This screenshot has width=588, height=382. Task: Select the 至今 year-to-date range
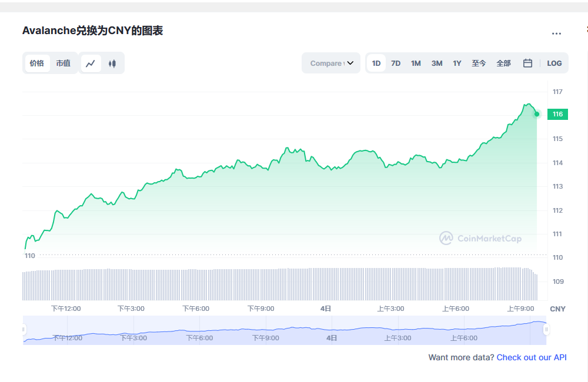(x=479, y=63)
